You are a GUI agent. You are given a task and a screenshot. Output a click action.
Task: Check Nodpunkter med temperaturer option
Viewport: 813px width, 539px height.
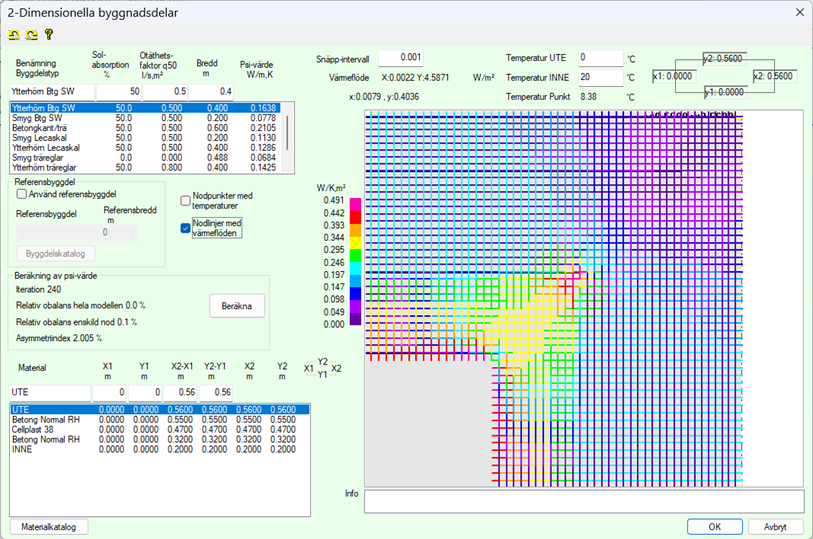coord(186,200)
